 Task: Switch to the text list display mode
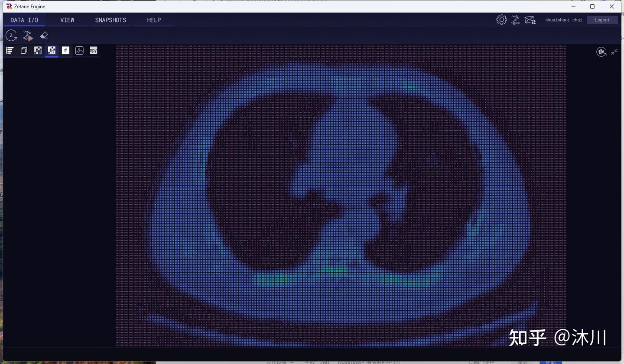coord(9,50)
